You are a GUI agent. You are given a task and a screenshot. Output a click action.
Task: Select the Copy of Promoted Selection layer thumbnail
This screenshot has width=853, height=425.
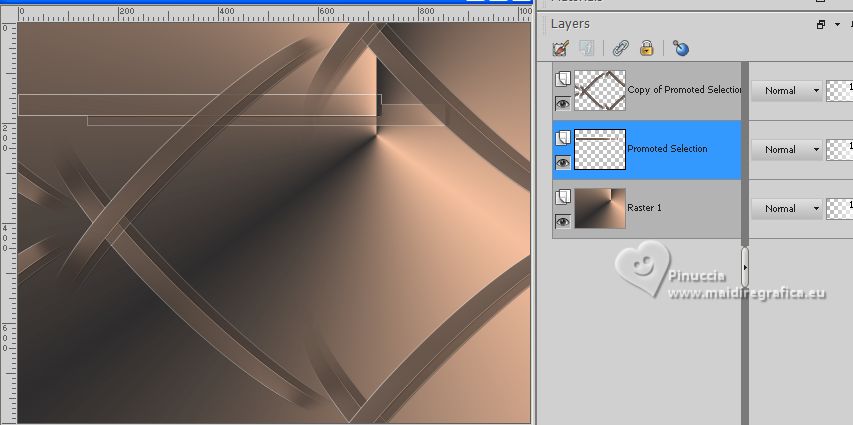[600, 90]
